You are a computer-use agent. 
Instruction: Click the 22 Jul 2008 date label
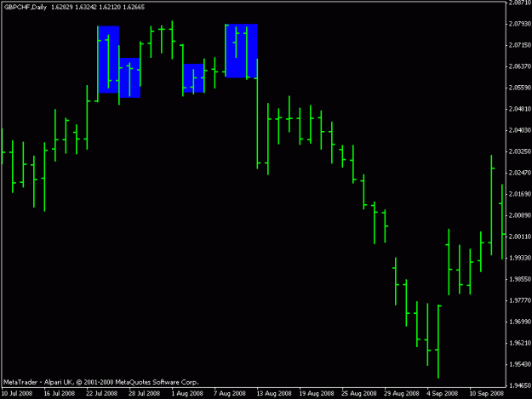pyautogui.click(x=102, y=394)
